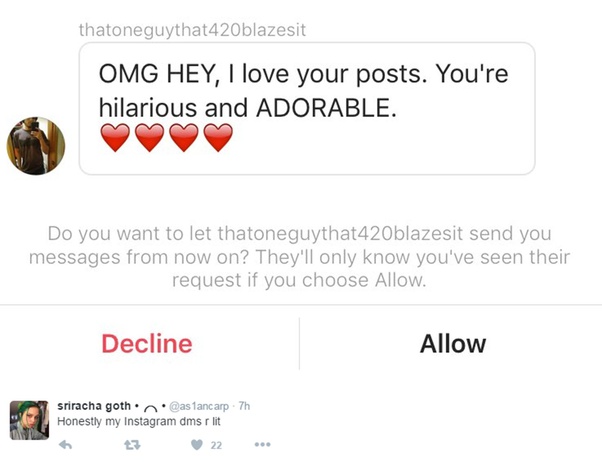Open the green-haired tweet author avatar
Screen dimensions: 602x462
pyautogui.click(x=29, y=420)
